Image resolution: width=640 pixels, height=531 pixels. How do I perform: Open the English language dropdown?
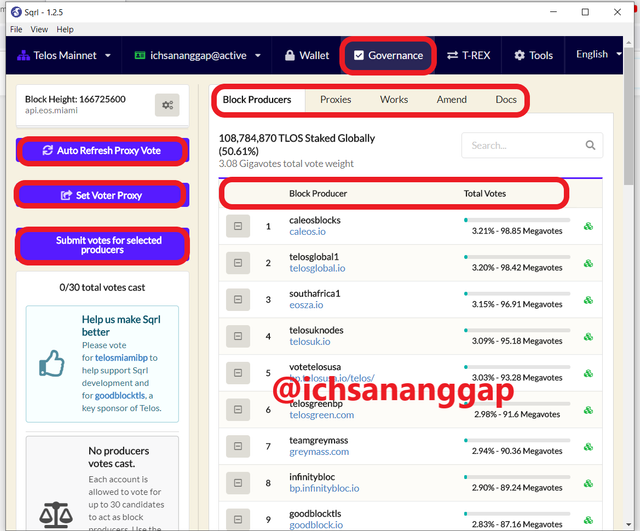(x=598, y=54)
